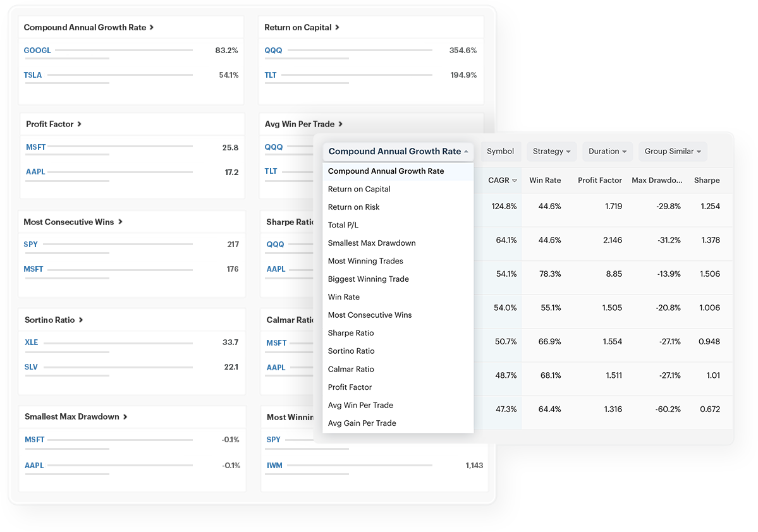Open TSLA link in CAGR card
This screenshot has width=758, height=532.
pos(33,75)
